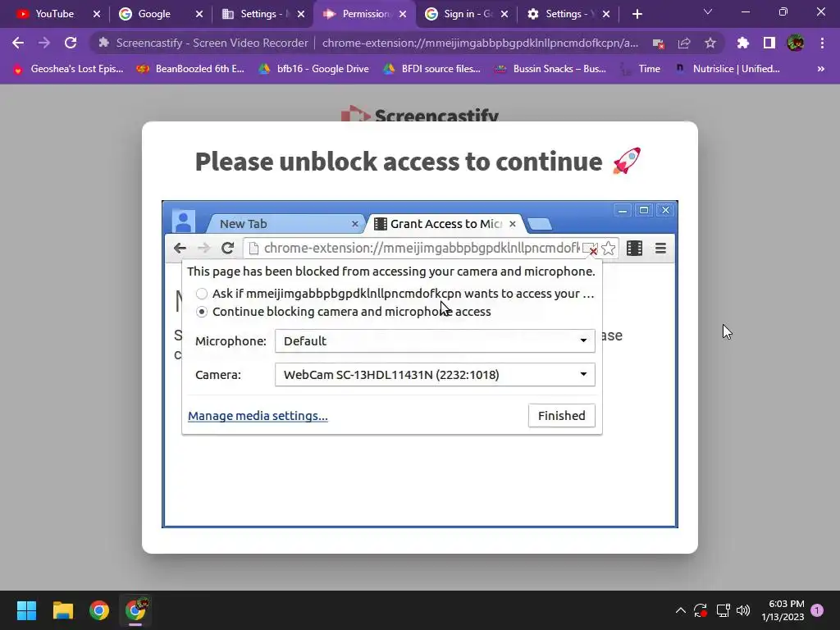
Task: Open bfb16 - Google Drive bookmark
Action: (314, 69)
